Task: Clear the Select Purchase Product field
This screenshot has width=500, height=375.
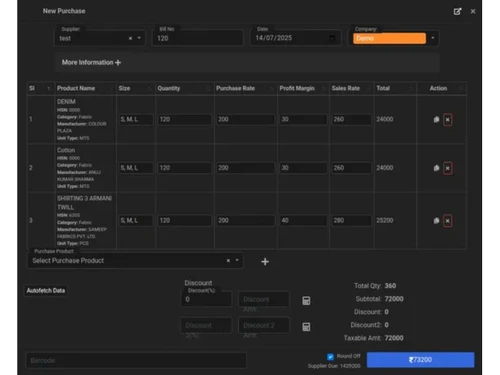Action: click(x=228, y=261)
